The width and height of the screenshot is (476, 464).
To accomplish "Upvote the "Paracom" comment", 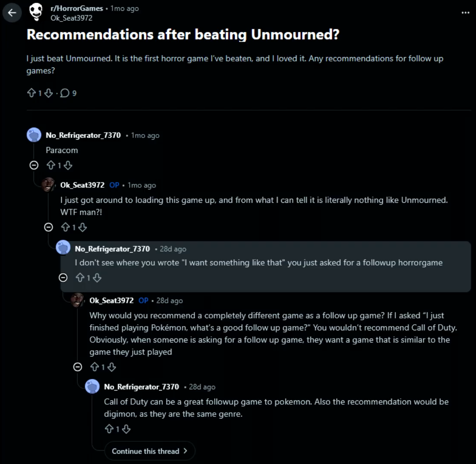I will pos(51,165).
